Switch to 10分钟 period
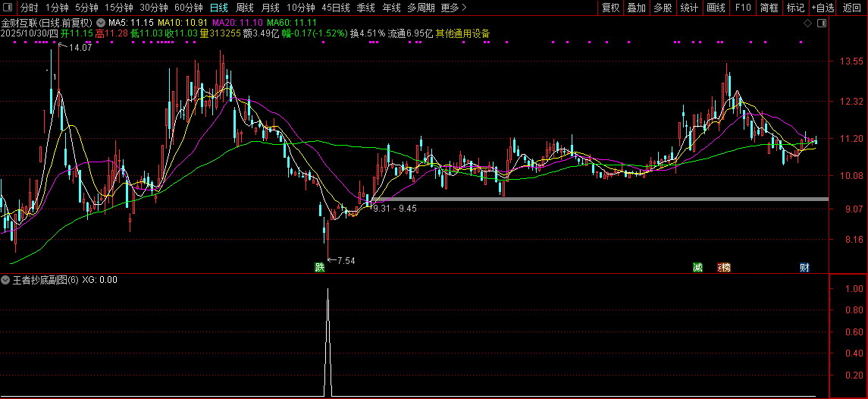868x399 pixels. (x=301, y=8)
